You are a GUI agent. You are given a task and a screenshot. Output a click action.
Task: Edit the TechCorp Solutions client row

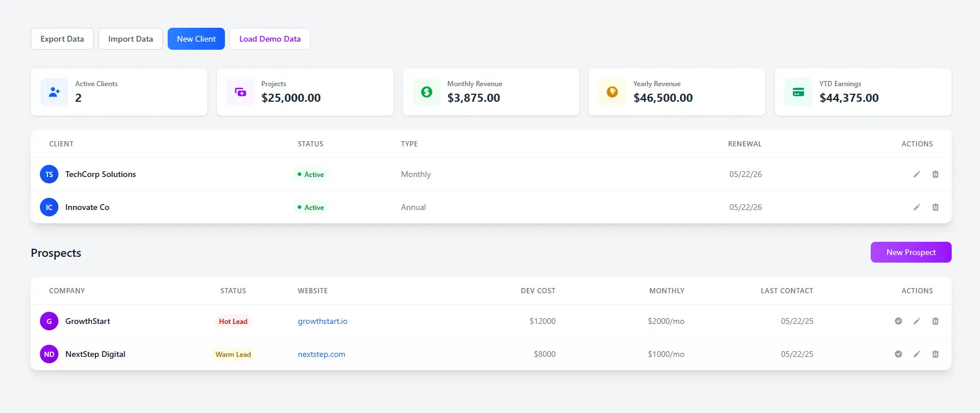click(x=916, y=174)
